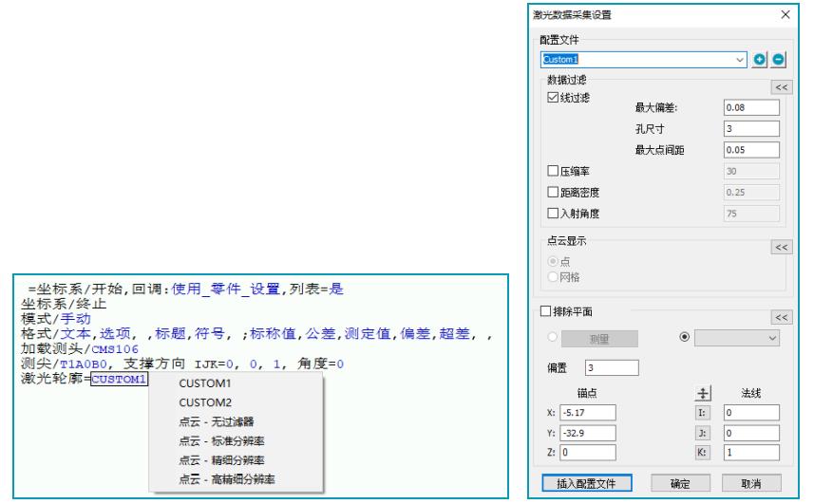Screen dimensions: 814x504
Task: Click the K: normal axis button
Action: tap(704, 454)
